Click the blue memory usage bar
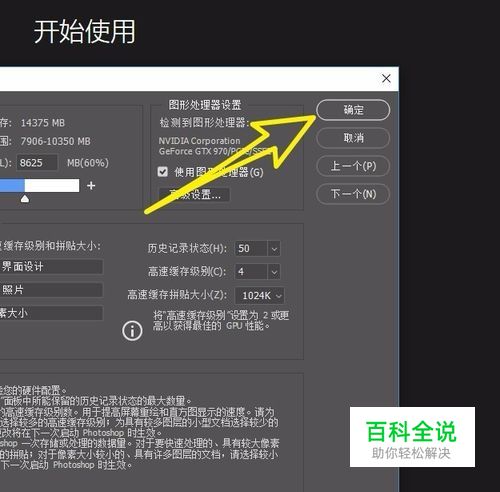 12,185
